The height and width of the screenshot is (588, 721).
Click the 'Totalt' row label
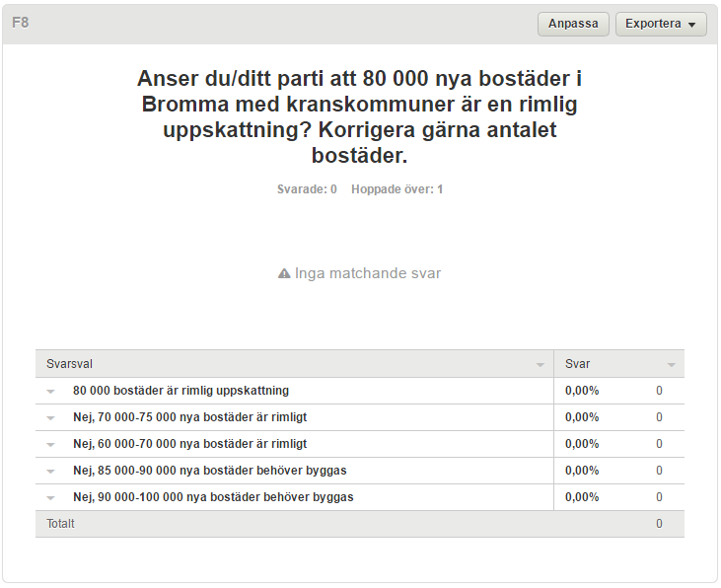pos(60,524)
